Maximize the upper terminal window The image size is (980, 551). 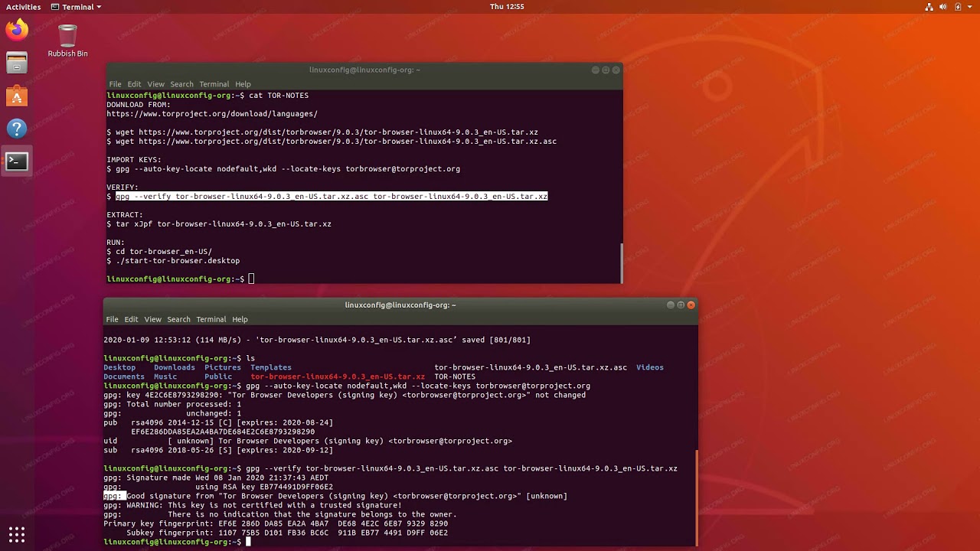[606, 70]
